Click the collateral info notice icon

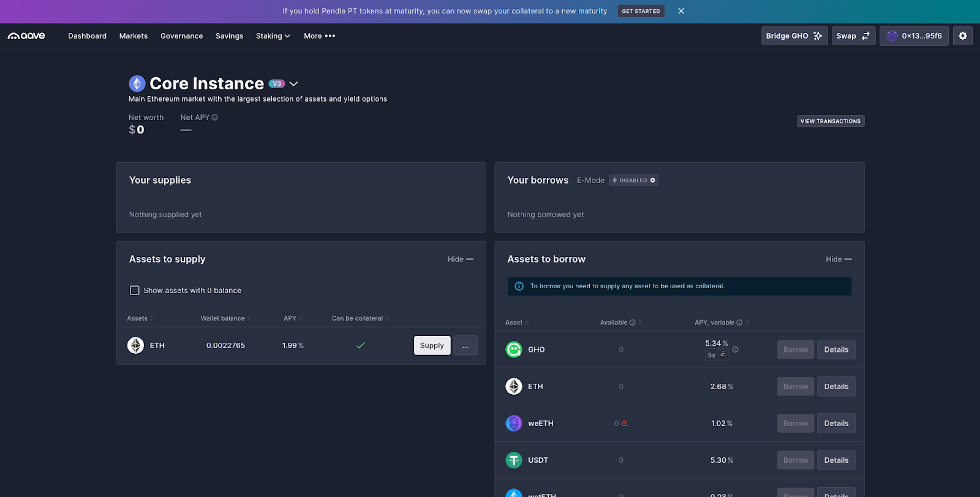pos(519,286)
